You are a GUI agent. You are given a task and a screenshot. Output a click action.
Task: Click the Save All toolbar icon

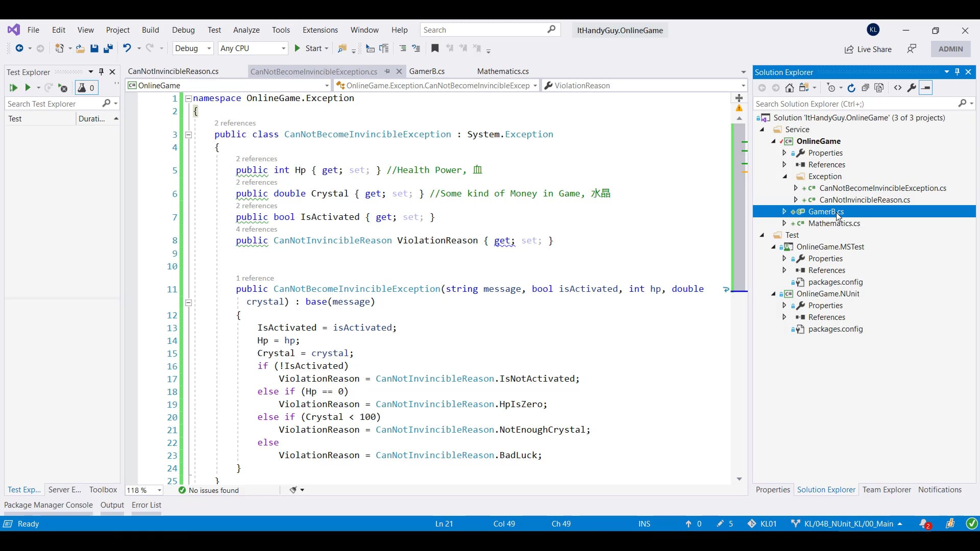pyautogui.click(x=108, y=48)
